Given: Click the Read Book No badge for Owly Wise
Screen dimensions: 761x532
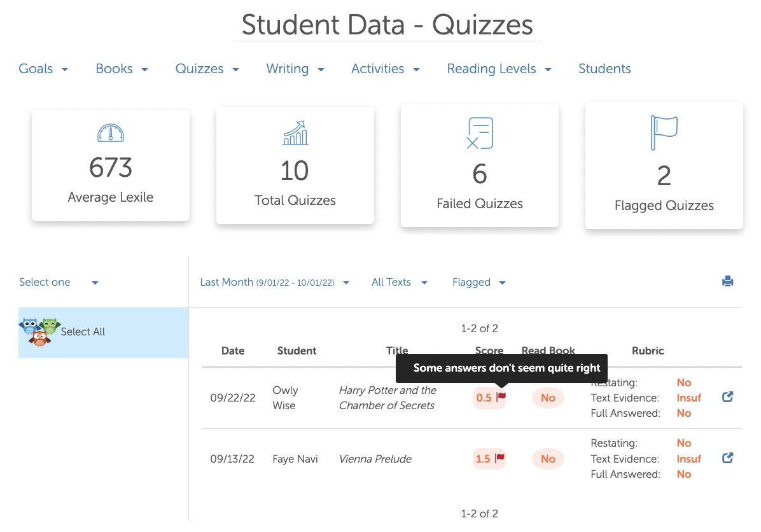Looking at the screenshot, I should click(x=548, y=398).
